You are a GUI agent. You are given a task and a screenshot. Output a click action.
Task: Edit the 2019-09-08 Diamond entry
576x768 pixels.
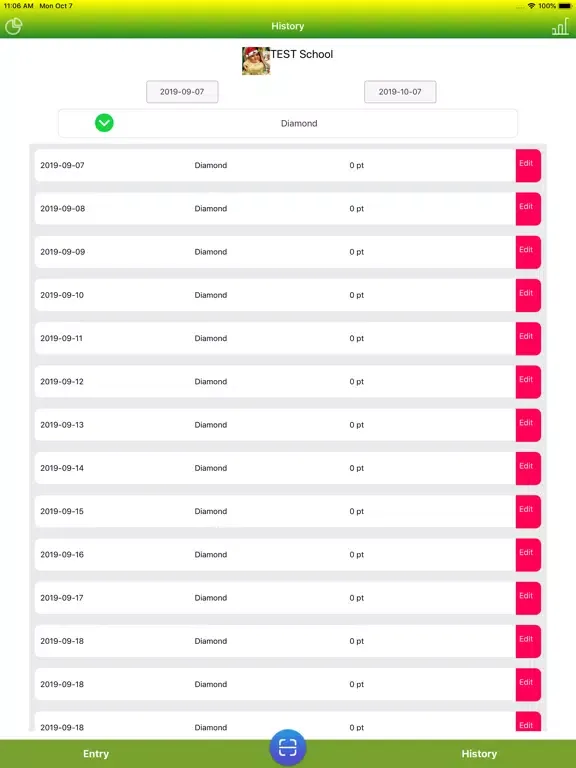click(528, 209)
